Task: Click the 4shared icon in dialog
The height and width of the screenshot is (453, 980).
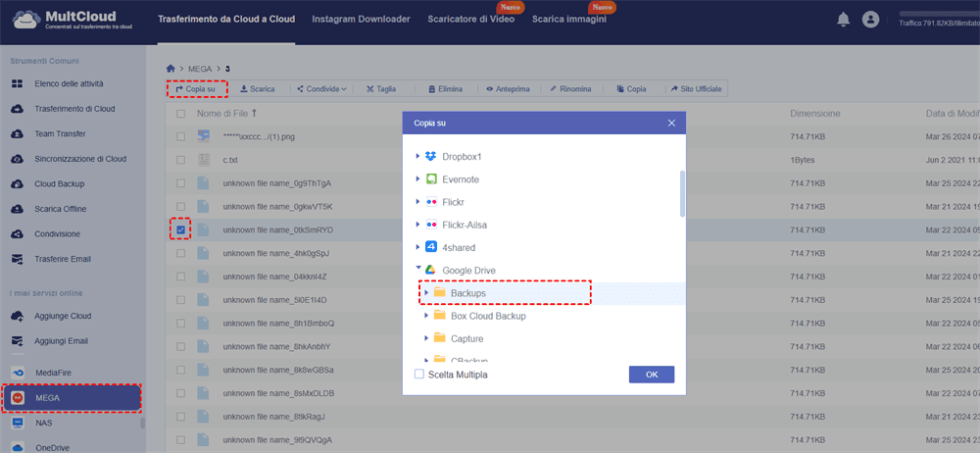Action: pyautogui.click(x=430, y=247)
